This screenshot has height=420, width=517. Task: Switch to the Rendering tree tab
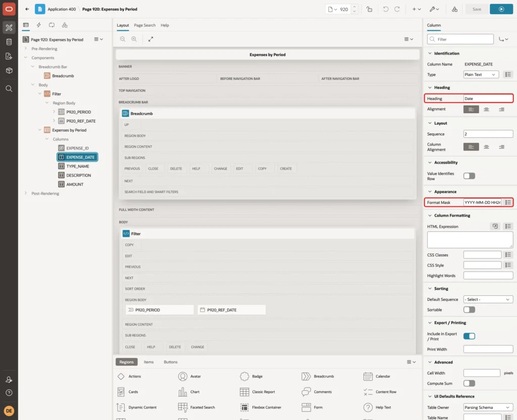point(26,25)
